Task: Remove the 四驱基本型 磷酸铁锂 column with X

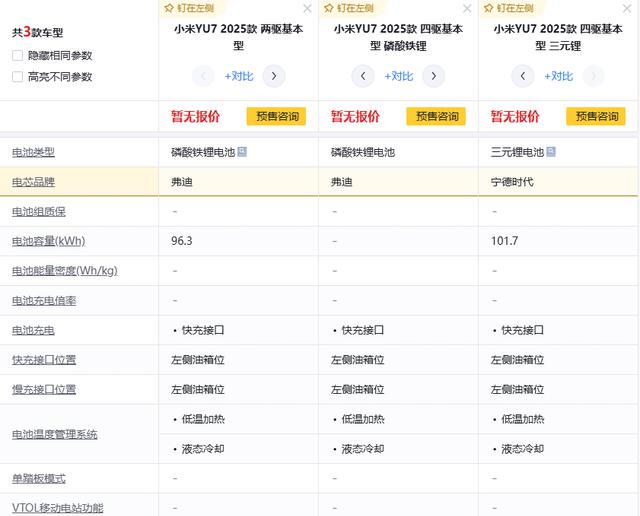Action: click(x=467, y=8)
